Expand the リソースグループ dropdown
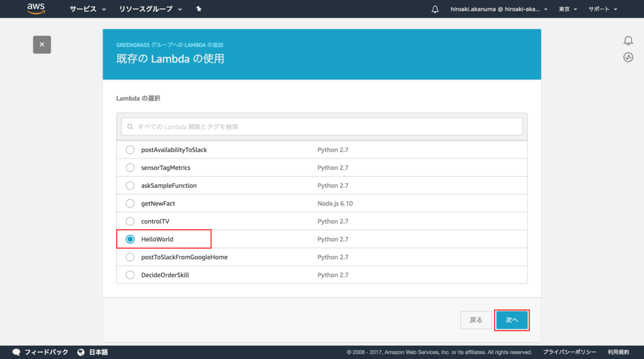The width and height of the screenshot is (644, 359). coord(150,9)
